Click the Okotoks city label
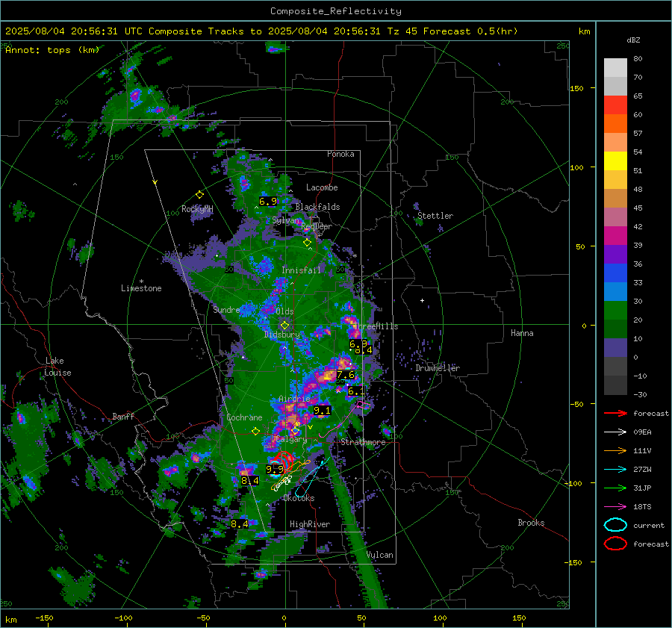The height and width of the screenshot is (628, 672). click(299, 498)
